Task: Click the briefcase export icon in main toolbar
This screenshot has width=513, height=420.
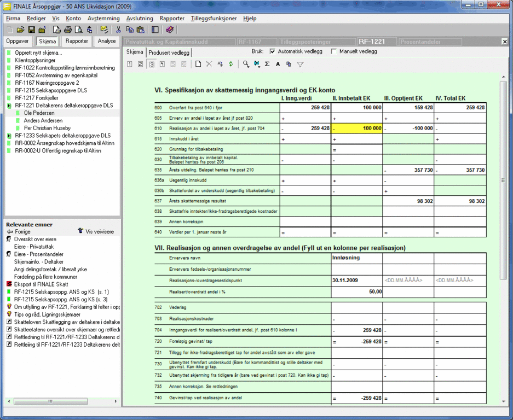Action: tap(42, 30)
